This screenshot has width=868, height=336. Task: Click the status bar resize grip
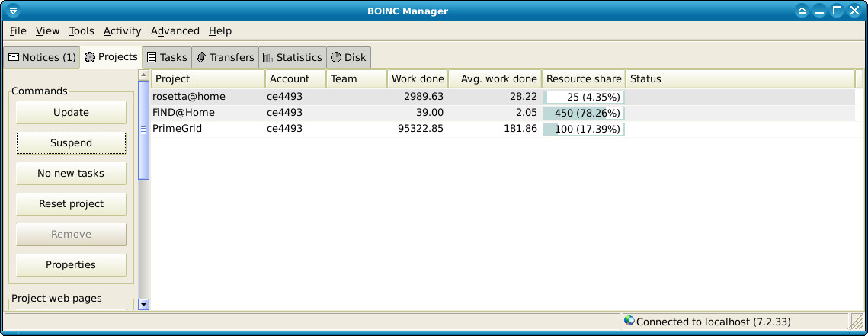click(857, 321)
